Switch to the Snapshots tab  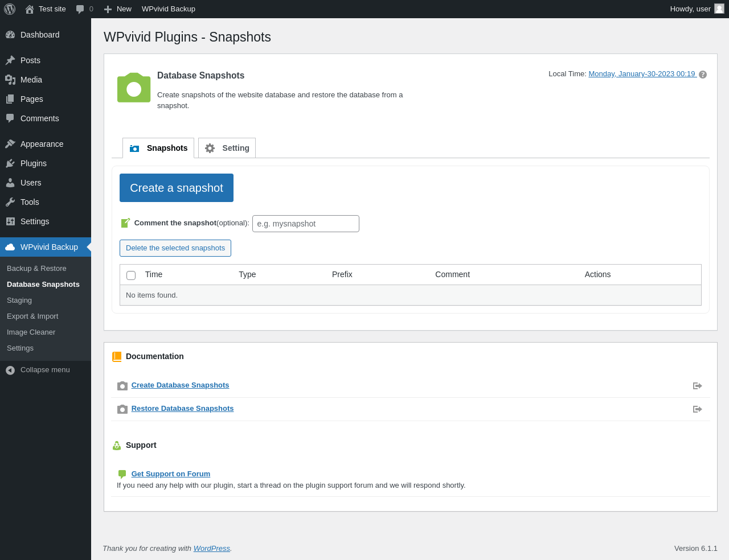pyautogui.click(x=158, y=148)
